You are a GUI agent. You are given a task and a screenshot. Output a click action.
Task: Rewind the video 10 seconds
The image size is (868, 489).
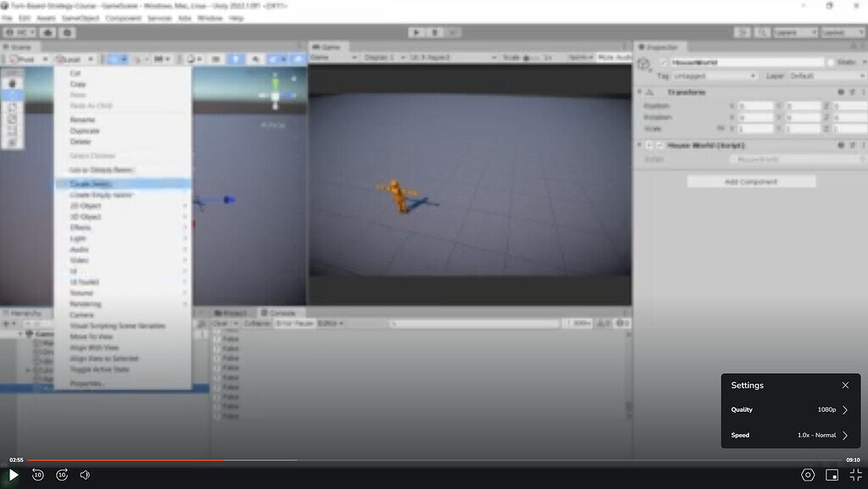pyautogui.click(x=38, y=475)
